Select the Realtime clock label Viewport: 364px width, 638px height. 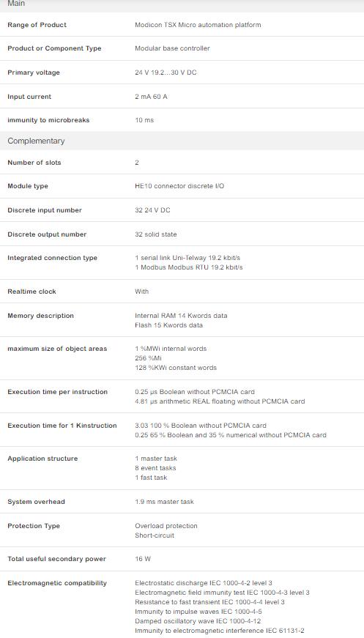(31, 292)
